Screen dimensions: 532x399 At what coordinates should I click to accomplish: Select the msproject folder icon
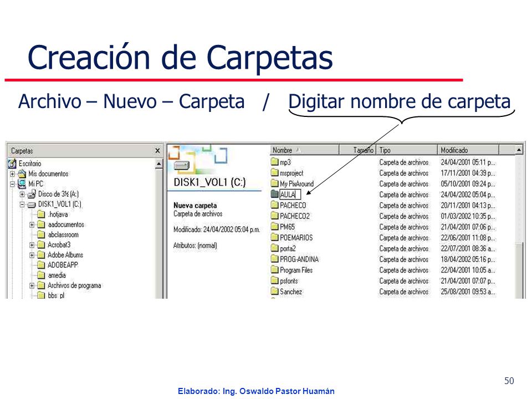(x=274, y=173)
